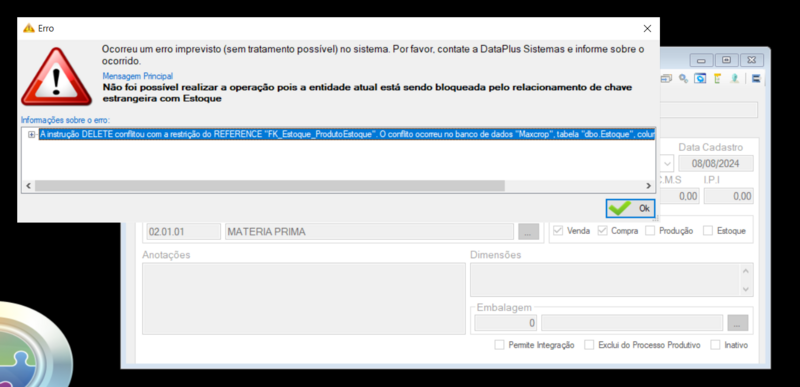This screenshot has width=800, height=387.
Task: Click the Dimensões scrollbar up arrow
Action: click(746, 271)
